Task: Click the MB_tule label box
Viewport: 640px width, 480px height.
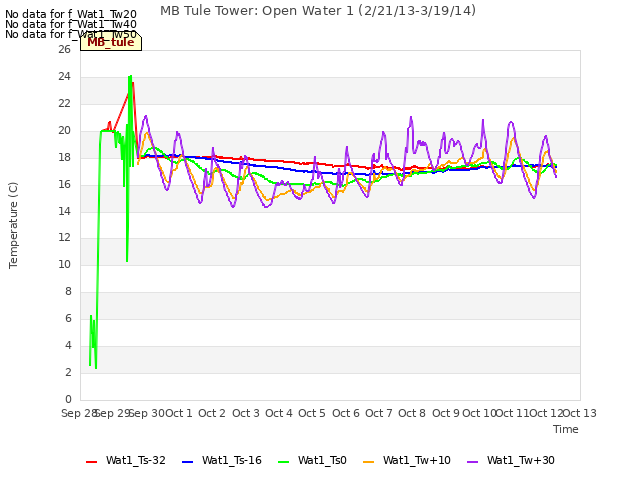Action: [x=111, y=42]
